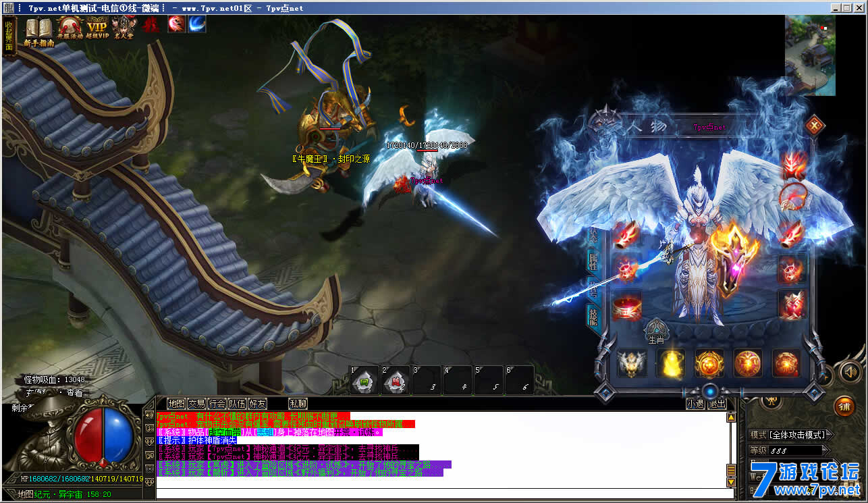This screenshot has height=503, width=868.
Task: Click the 好友 friends button
Action: 257,404
